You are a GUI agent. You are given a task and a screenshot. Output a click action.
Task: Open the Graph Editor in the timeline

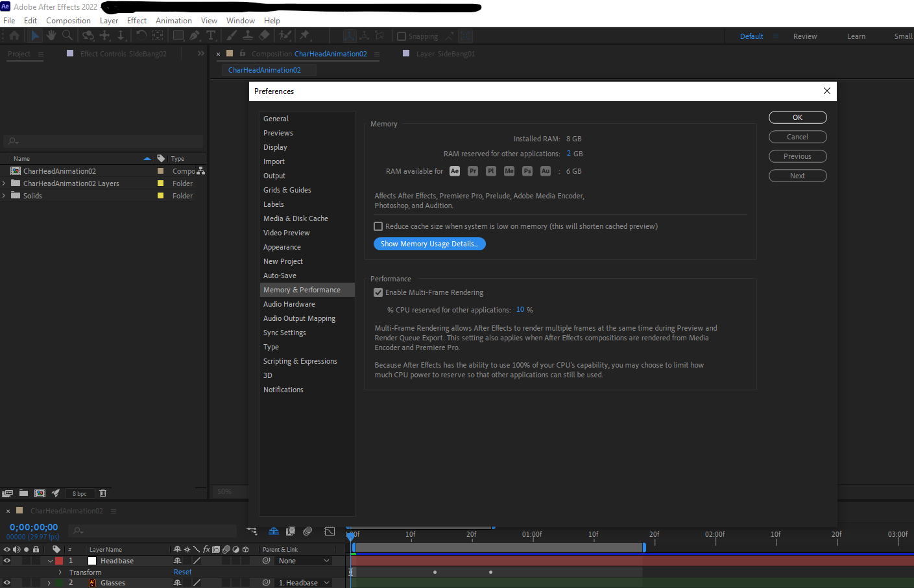(330, 531)
